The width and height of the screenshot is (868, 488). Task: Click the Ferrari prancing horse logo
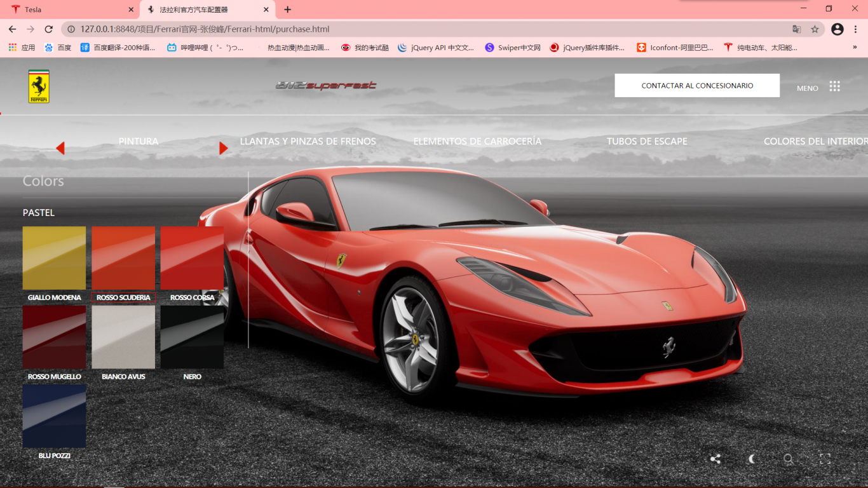tap(39, 86)
